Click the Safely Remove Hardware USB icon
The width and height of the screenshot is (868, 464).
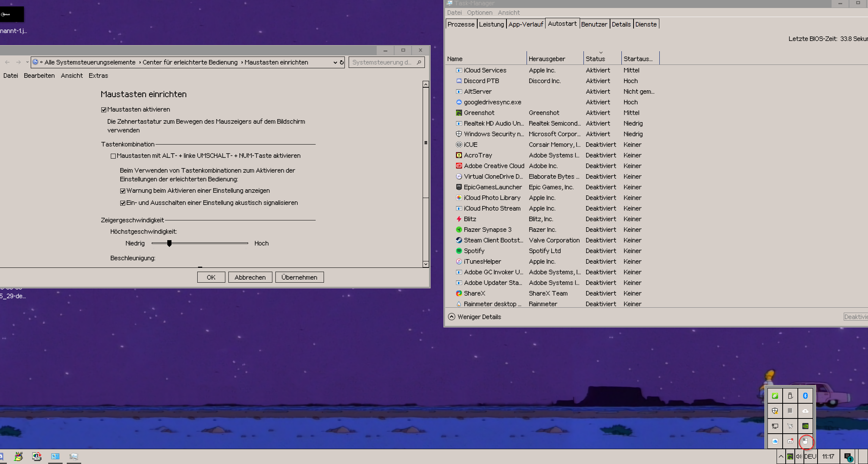pos(790,396)
